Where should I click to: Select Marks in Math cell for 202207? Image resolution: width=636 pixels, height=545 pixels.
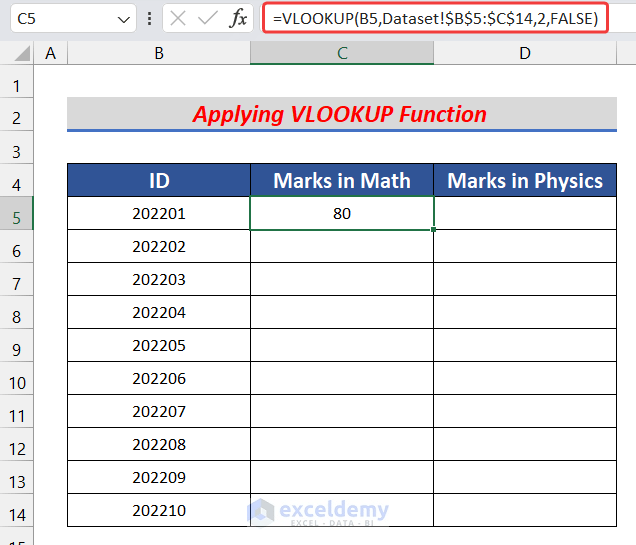pyautogui.click(x=342, y=412)
